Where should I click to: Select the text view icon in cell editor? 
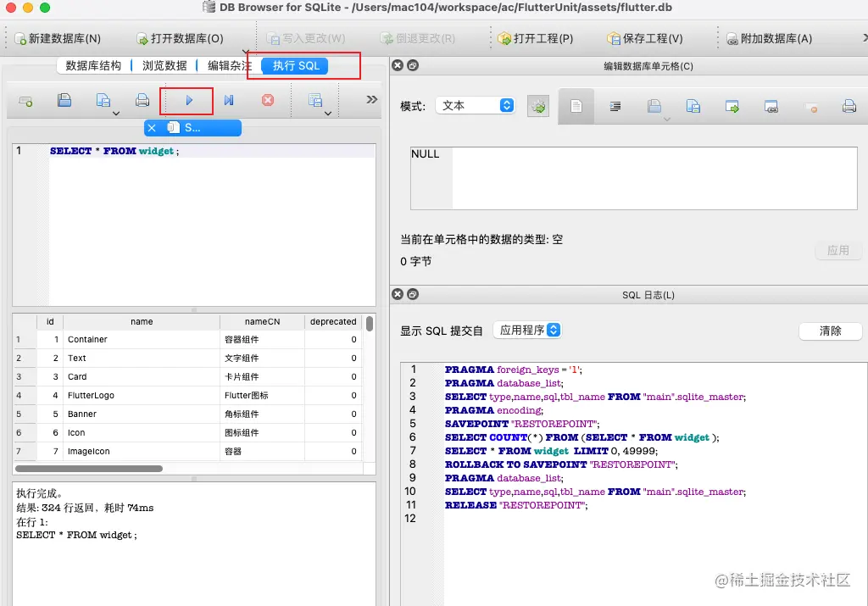(x=576, y=105)
